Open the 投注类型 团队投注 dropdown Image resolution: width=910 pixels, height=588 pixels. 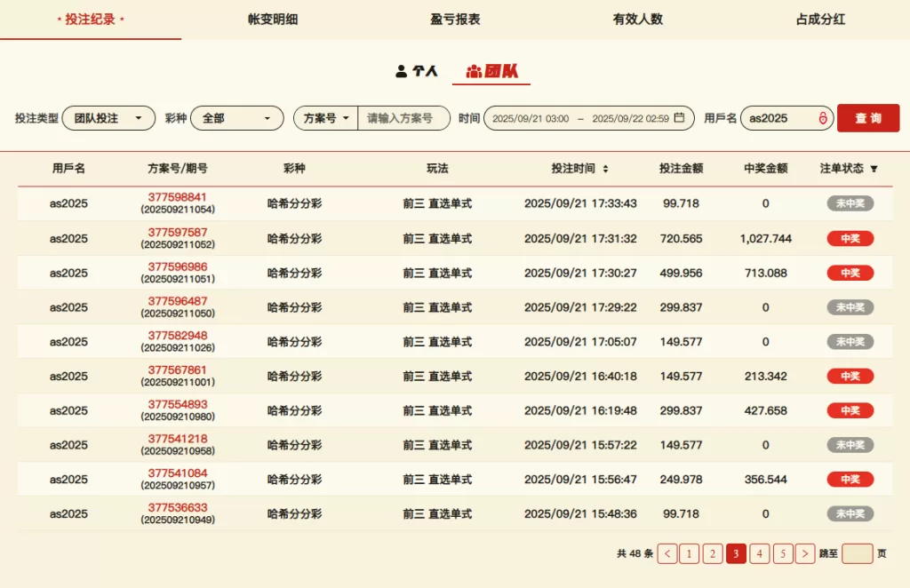pos(108,118)
